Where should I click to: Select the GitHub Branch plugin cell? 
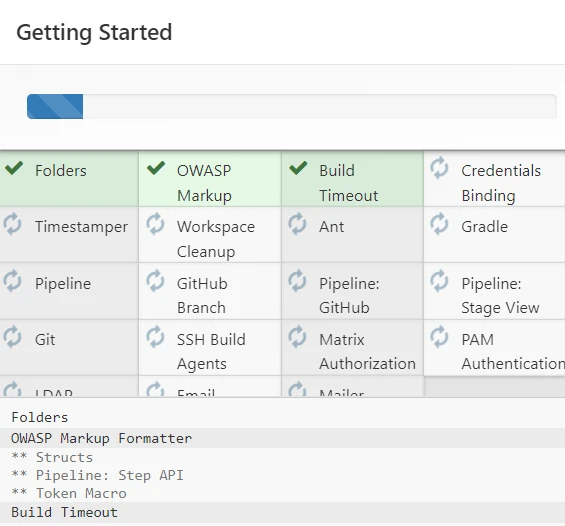pyautogui.click(x=210, y=291)
